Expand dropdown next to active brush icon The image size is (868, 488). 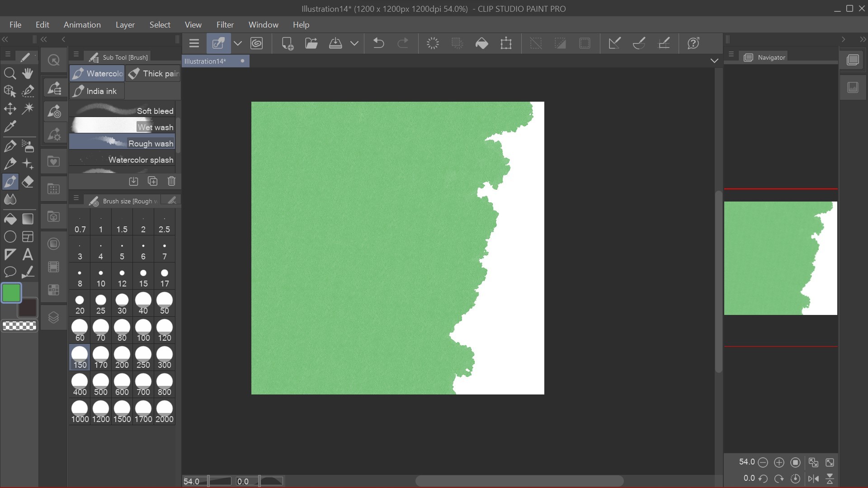(x=238, y=43)
